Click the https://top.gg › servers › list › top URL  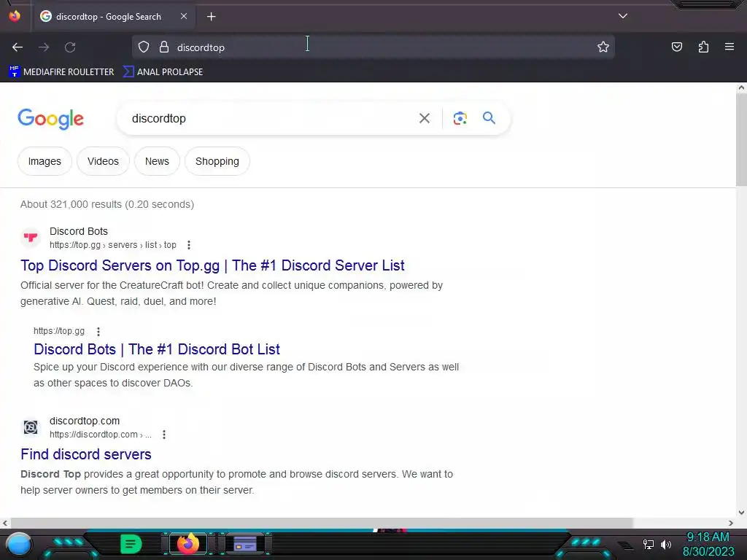point(113,245)
